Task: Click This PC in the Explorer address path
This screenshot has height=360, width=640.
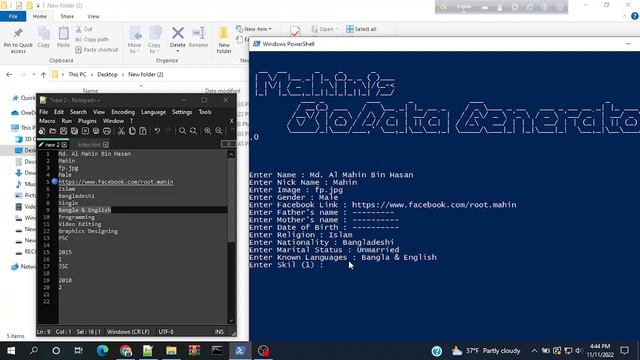Action: click(77, 75)
